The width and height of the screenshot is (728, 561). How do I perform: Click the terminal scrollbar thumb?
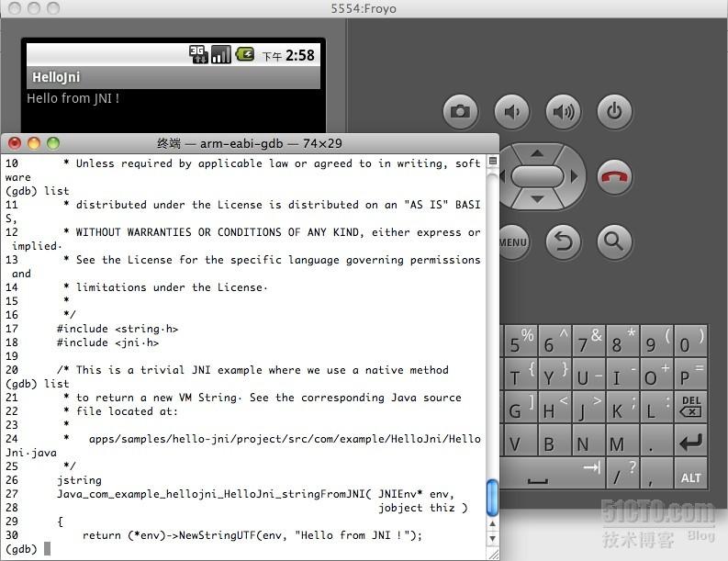coord(492,498)
